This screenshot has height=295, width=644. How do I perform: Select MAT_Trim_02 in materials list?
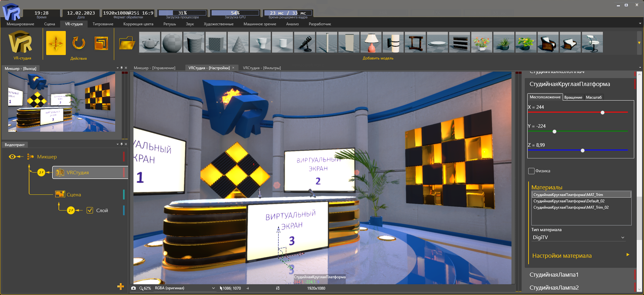click(571, 207)
